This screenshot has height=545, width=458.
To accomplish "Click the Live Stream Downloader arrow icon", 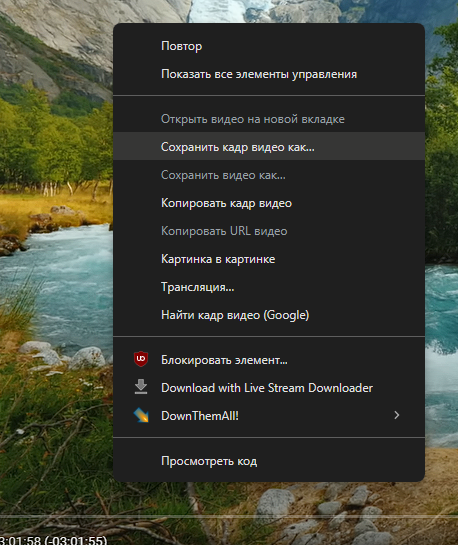I will 141,387.
